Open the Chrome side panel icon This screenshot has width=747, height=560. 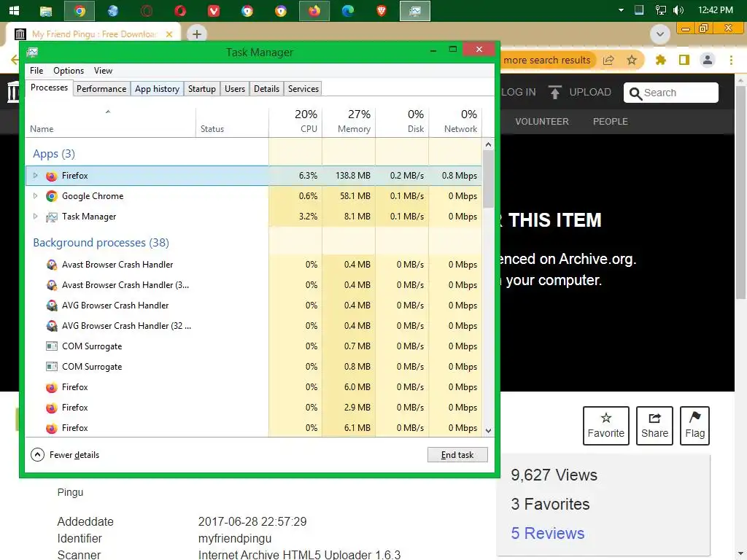tap(684, 60)
